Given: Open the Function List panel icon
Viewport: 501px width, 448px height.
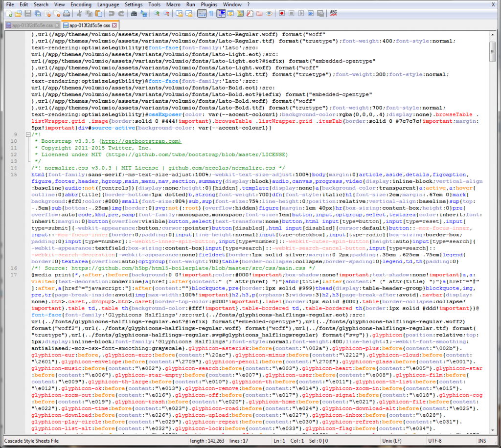Looking at the screenshot, I should pos(250,13).
